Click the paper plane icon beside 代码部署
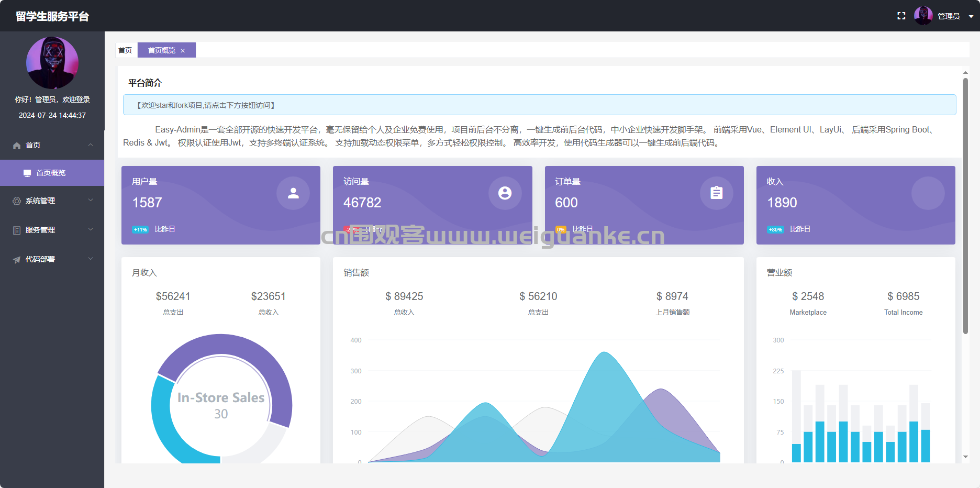 click(17, 260)
